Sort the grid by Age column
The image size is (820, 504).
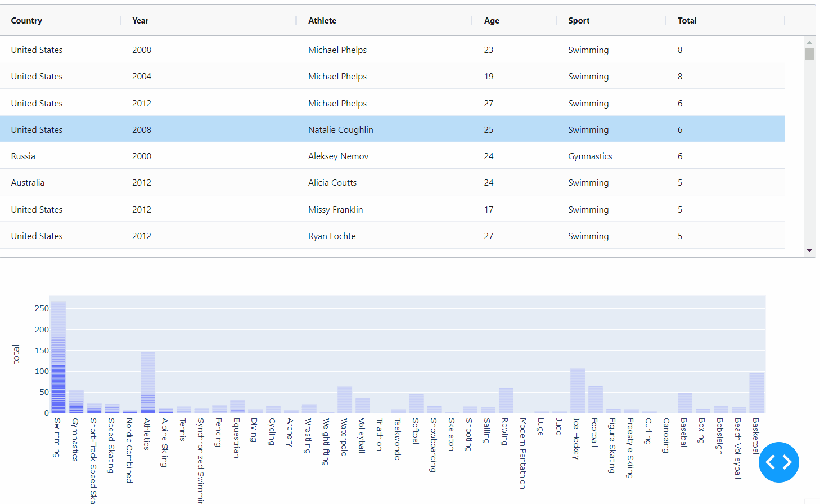pos(491,20)
